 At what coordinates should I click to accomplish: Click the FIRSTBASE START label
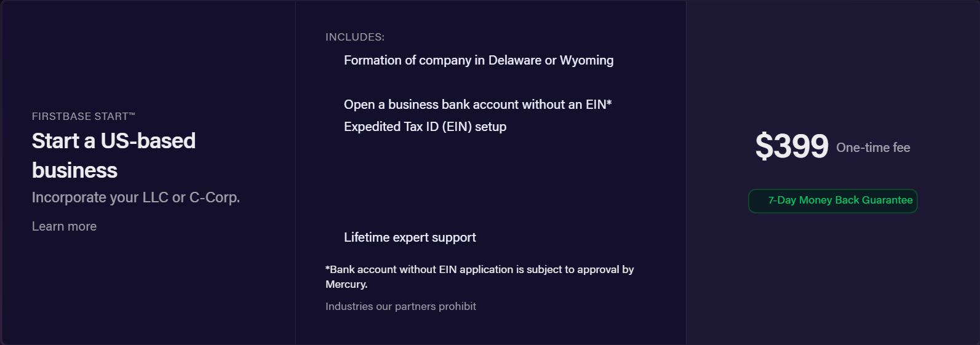[80, 116]
